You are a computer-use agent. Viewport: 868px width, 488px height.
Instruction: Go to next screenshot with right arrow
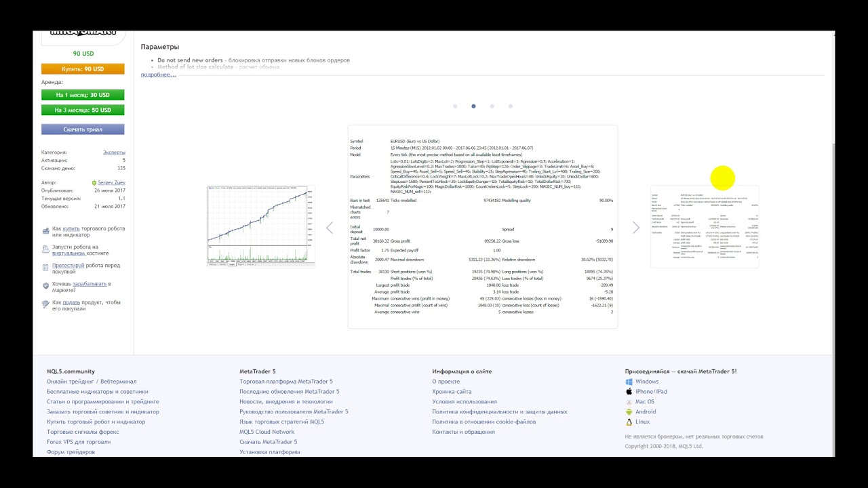(x=636, y=228)
